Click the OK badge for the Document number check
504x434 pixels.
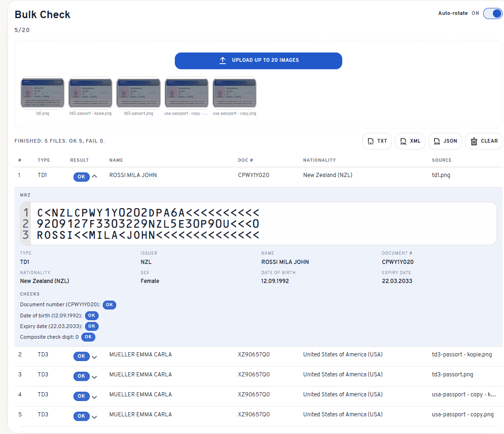(x=109, y=305)
